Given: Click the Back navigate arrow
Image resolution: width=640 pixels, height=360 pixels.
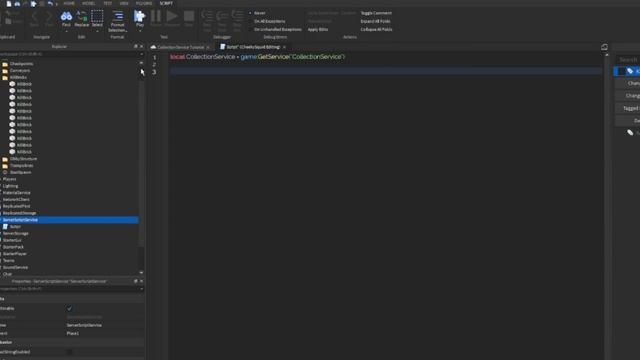Looking at the screenshot, I should pyautogui.click(x=34, y=16).
